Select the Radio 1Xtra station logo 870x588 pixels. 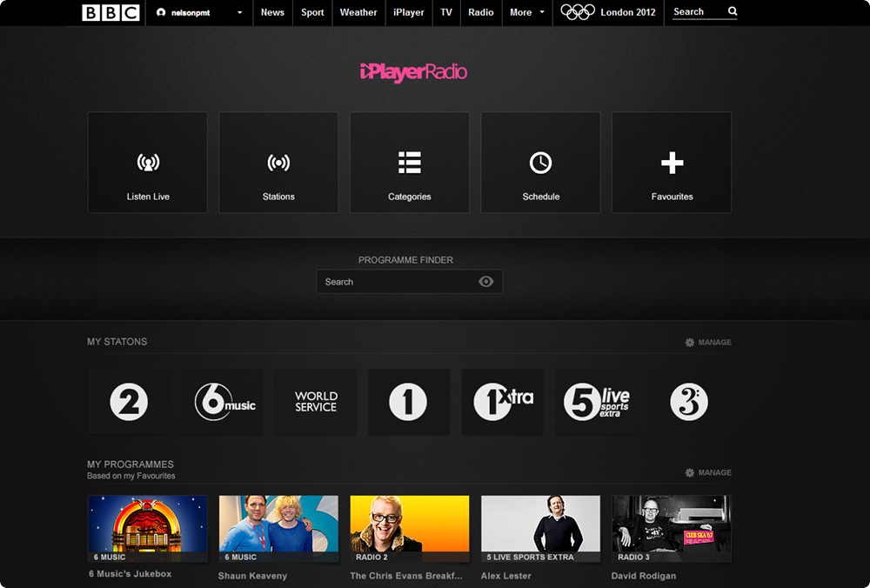pyautogui.click(x=502, y=402)
